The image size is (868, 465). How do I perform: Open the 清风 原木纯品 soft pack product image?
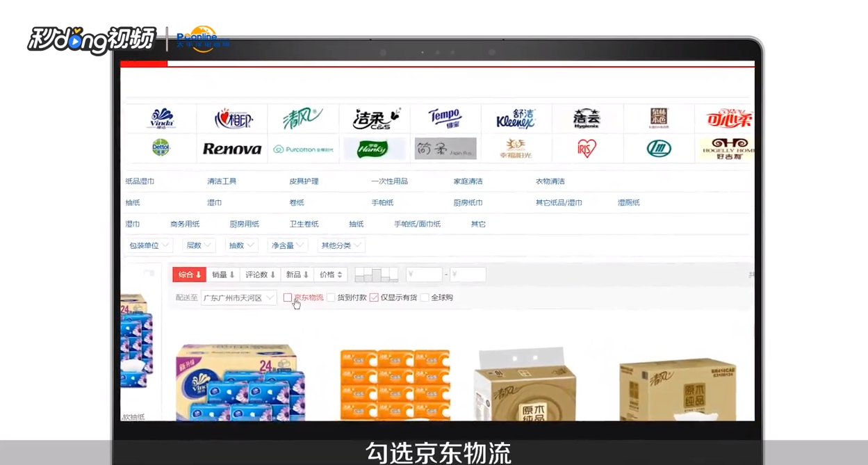(525, 384)
